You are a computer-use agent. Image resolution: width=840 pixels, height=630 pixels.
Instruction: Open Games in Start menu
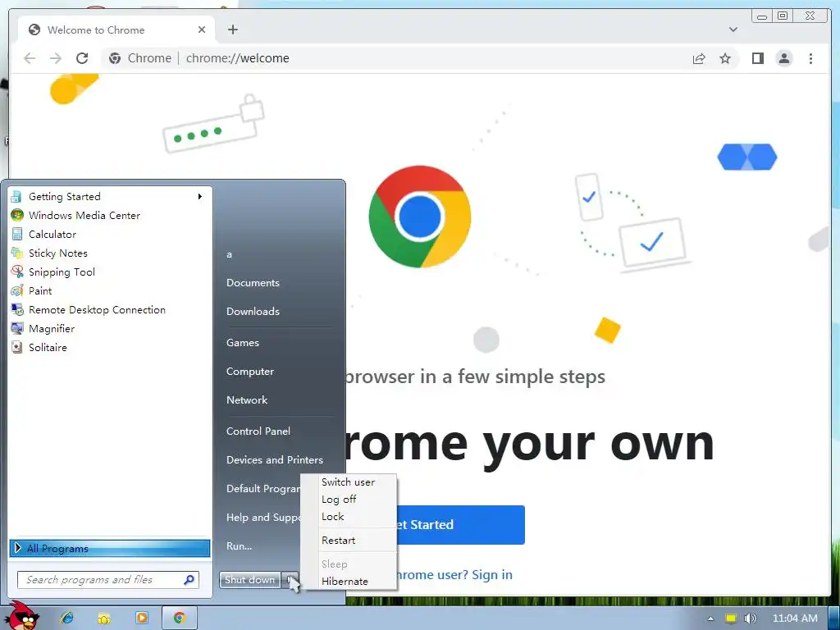point(243,343)
